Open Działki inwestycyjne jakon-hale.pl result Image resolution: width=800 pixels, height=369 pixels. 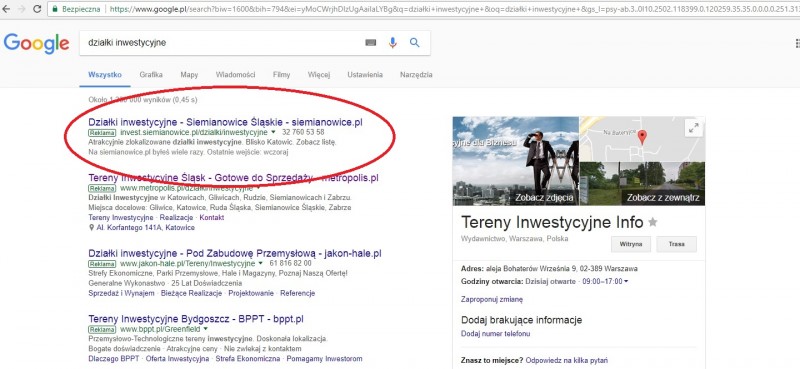point(235,254)
